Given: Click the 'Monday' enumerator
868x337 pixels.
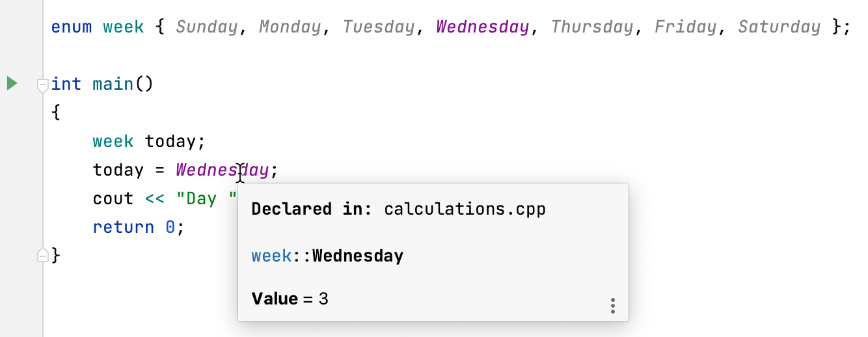Looking at the screenshot, I should 290,27.
